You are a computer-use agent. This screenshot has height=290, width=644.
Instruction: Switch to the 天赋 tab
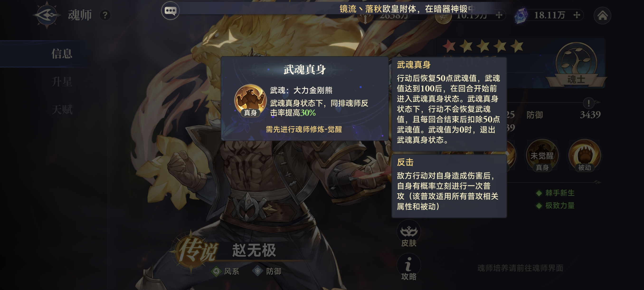(x=62, y=110)
